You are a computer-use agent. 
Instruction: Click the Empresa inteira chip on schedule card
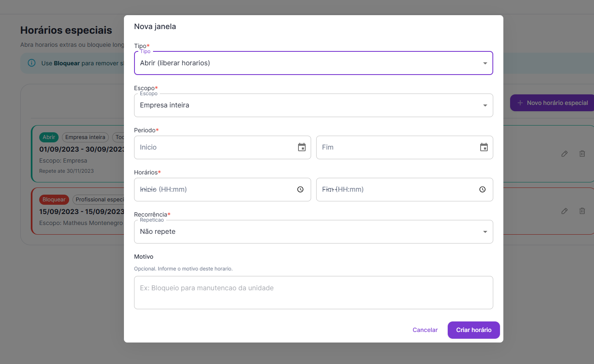pos(85,137)
